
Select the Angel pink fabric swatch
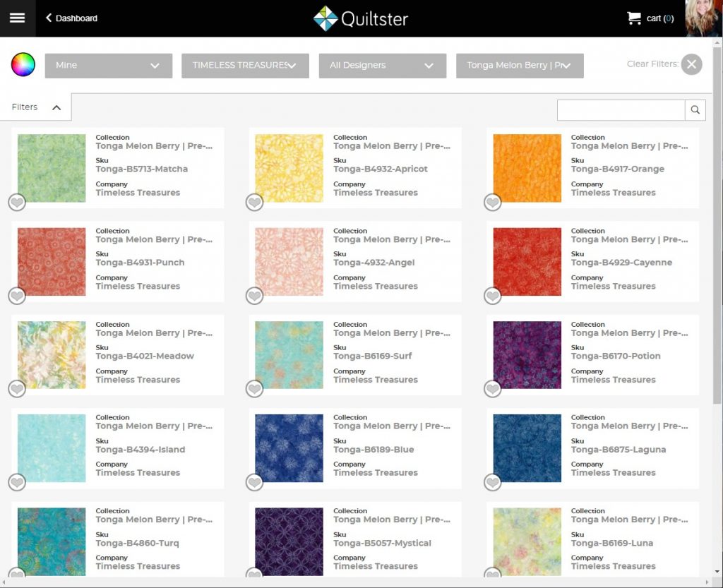tap(289, 262)
